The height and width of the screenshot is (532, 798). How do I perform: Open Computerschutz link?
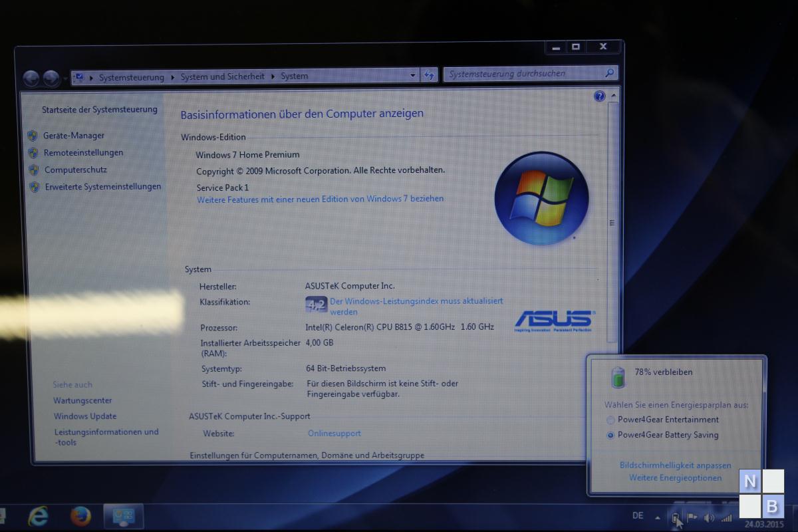[76, 170]
